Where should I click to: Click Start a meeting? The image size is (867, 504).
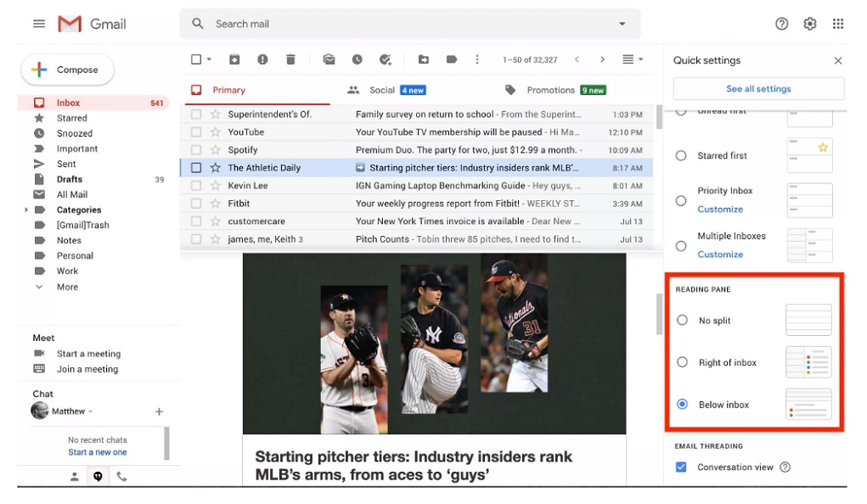88,354
